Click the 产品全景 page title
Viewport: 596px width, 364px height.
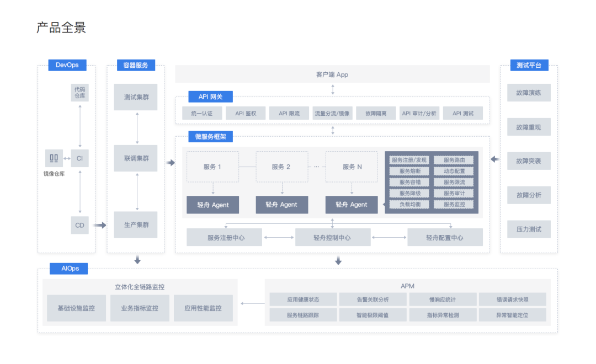coord(61,28)
